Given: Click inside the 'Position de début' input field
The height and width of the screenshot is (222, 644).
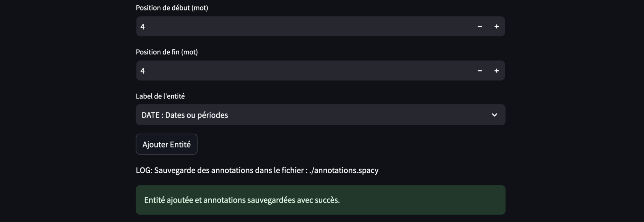Looking at the screenshot, I should (268, 26).
